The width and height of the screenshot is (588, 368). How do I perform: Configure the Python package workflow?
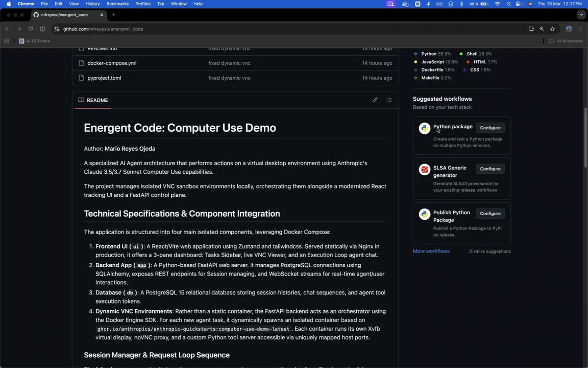click(x=490, y=128)
